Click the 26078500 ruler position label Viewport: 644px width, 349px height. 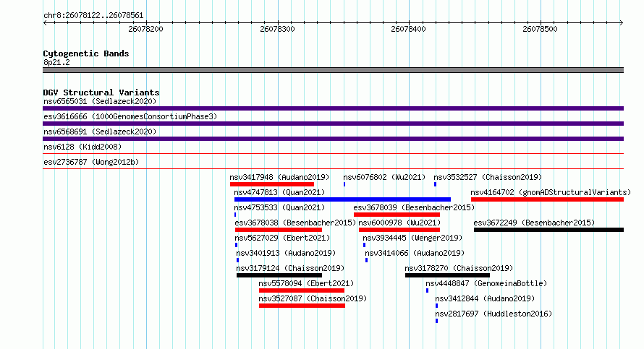pos(540,29)
